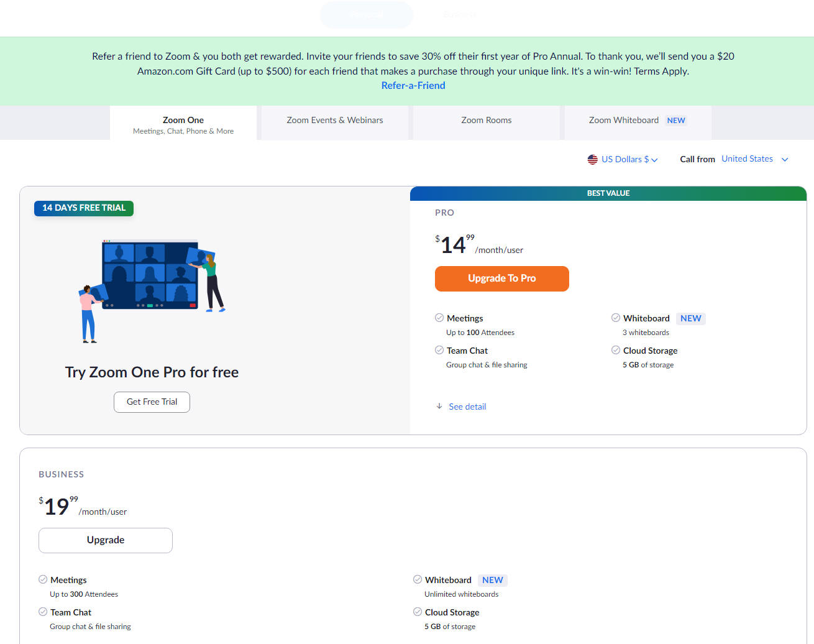Click the Get Free Trial button
Viewport: 814px width, 644px height.
tap(152, 402)
